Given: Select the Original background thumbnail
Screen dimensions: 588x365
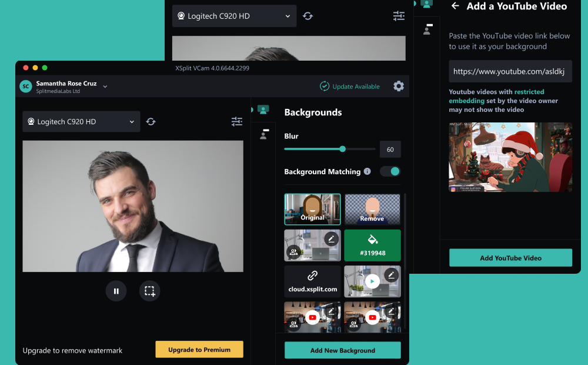Looking at the screenshot, I should point(312,209).
